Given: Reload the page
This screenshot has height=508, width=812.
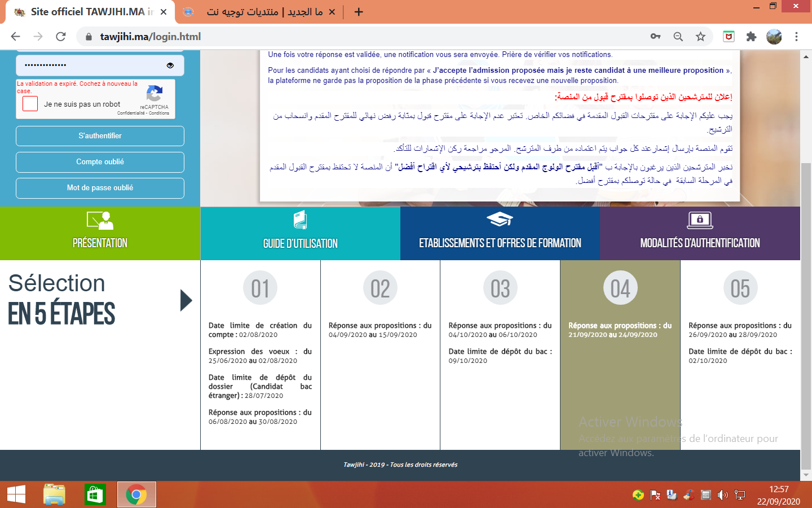Looking at the screenshot, I should (61, 37).
